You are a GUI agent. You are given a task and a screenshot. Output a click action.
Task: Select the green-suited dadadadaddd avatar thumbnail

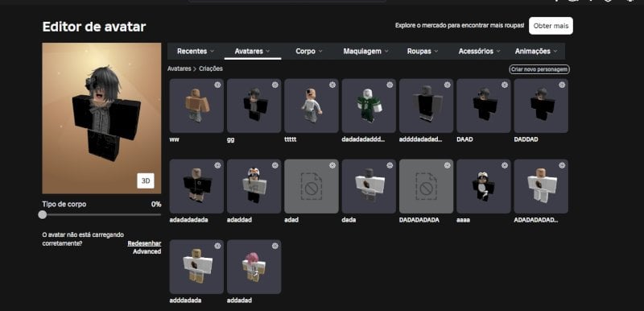pos(369,106)
